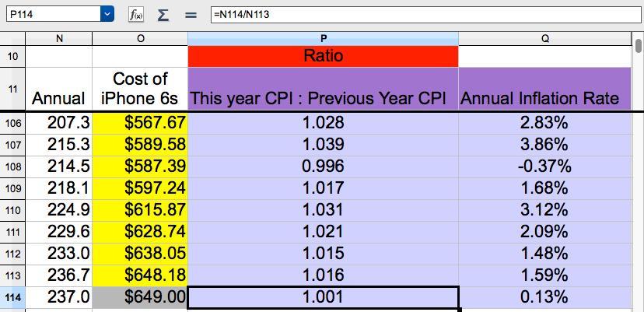Select column N header

tap(59, 38)
